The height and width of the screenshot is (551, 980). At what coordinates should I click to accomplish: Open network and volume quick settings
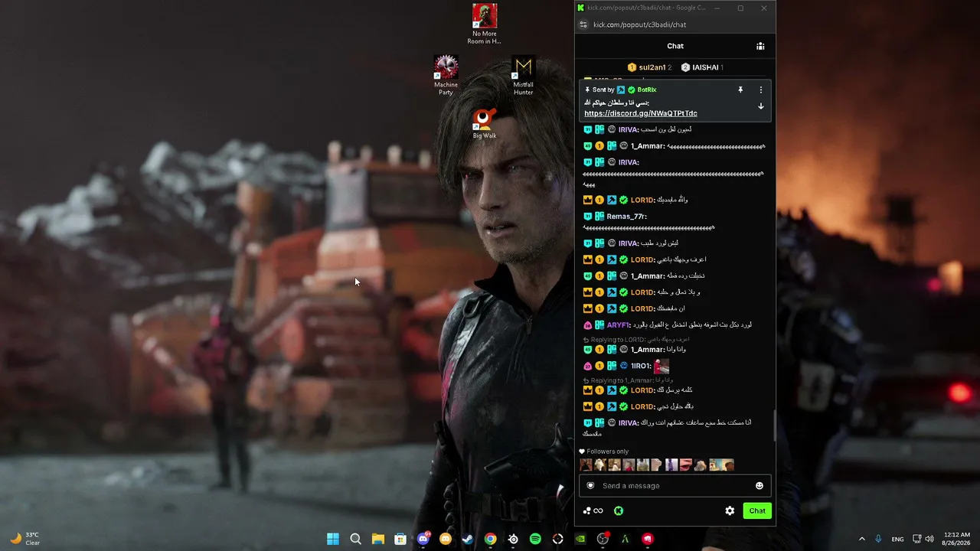(923, 539)
